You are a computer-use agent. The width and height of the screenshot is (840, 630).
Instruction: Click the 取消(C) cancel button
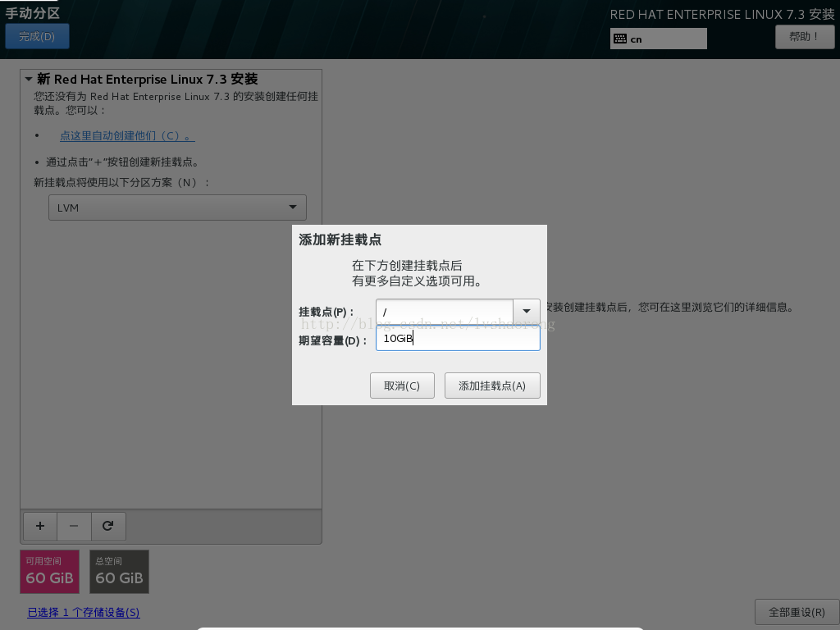(x=402, y=386)
